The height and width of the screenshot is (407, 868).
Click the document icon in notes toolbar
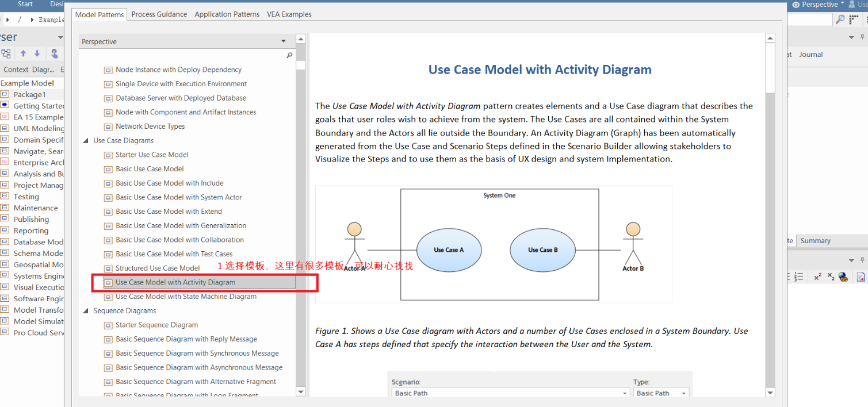[861, 277]
